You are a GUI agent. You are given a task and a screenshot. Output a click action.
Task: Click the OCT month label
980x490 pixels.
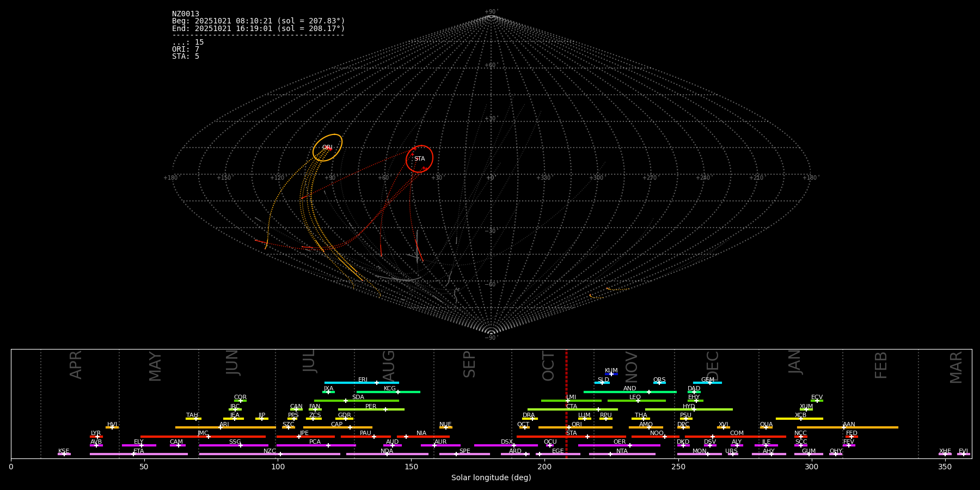(x=548, y=366)
